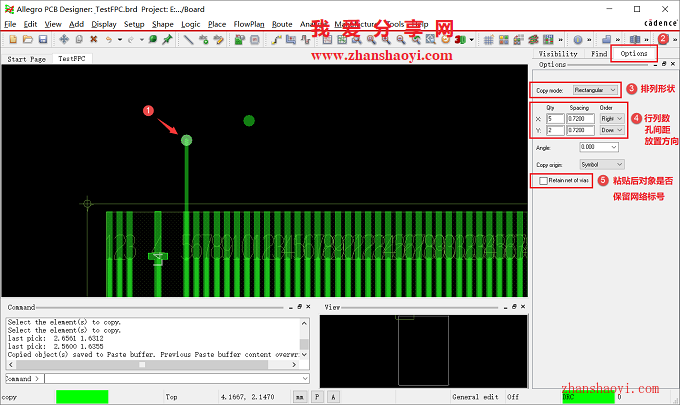Click the DRC green status indicator
The image size is (680, 405).
[x=588, y=397]
